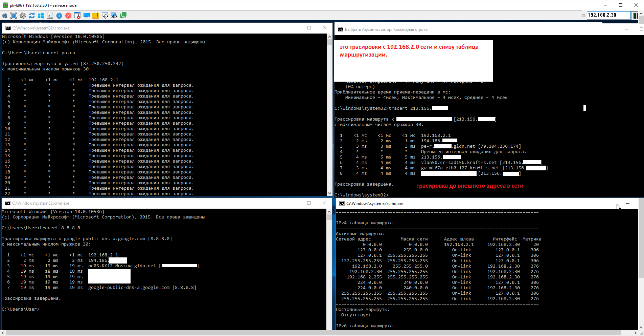Open the send custom key icon
644x336 pixels.
[x=50, y=16]
